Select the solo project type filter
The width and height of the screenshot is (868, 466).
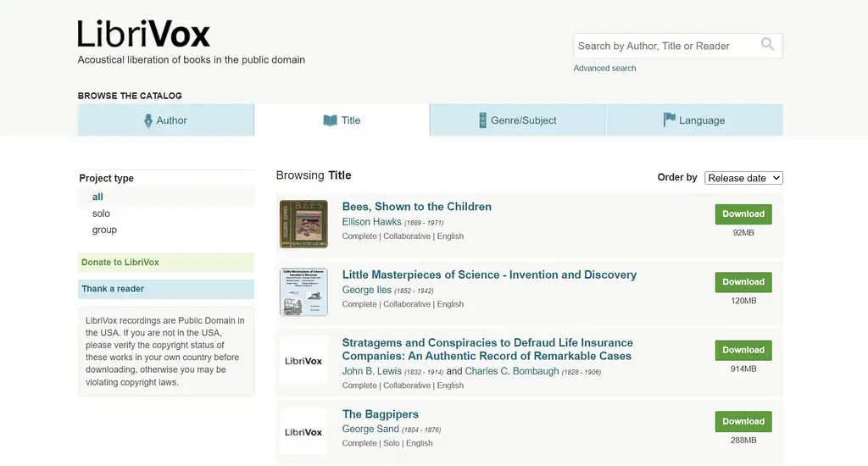coord(101,214)
